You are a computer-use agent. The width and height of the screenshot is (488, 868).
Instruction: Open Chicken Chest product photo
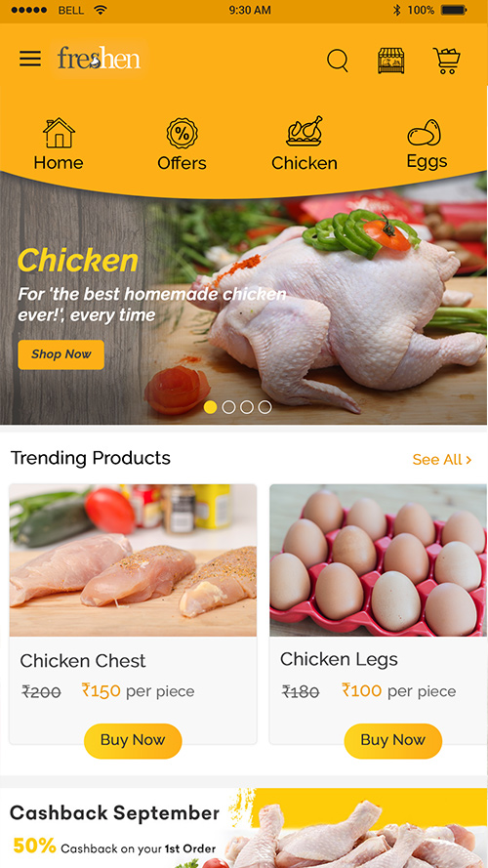tap(133, 560)
